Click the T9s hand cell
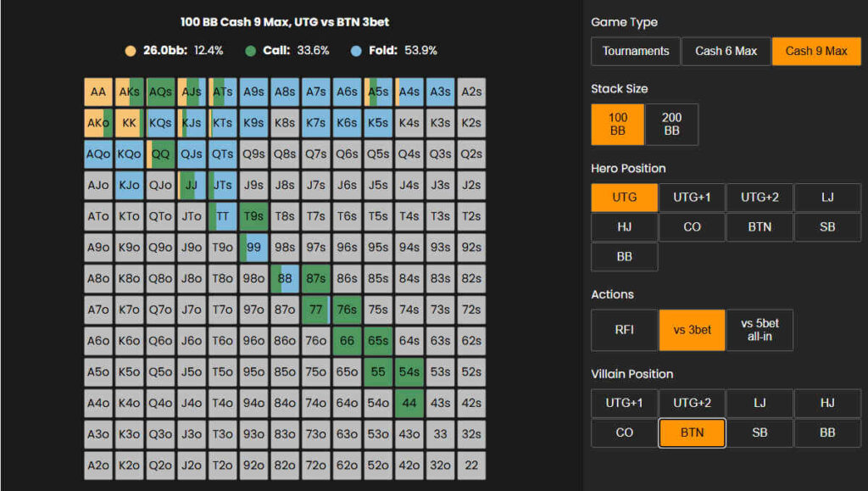Screen dimensions: 868x491 tap(253, 216)
